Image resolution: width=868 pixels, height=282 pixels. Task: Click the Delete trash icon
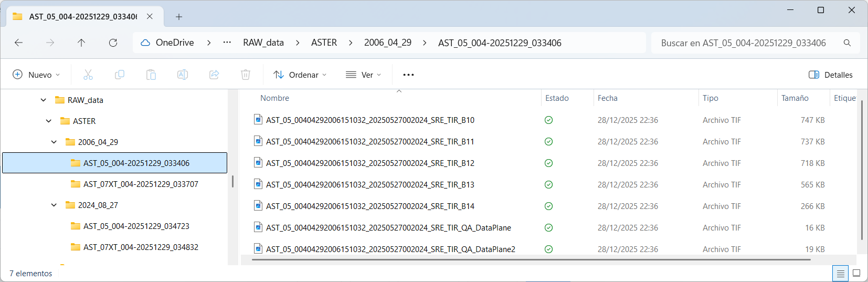(x=246, y=75)
